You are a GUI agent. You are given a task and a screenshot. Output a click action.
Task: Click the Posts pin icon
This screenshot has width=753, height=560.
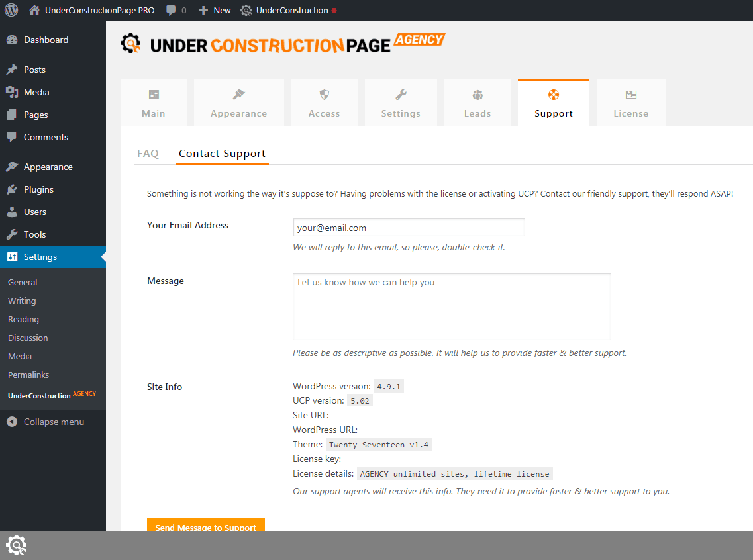coord(12,70)
